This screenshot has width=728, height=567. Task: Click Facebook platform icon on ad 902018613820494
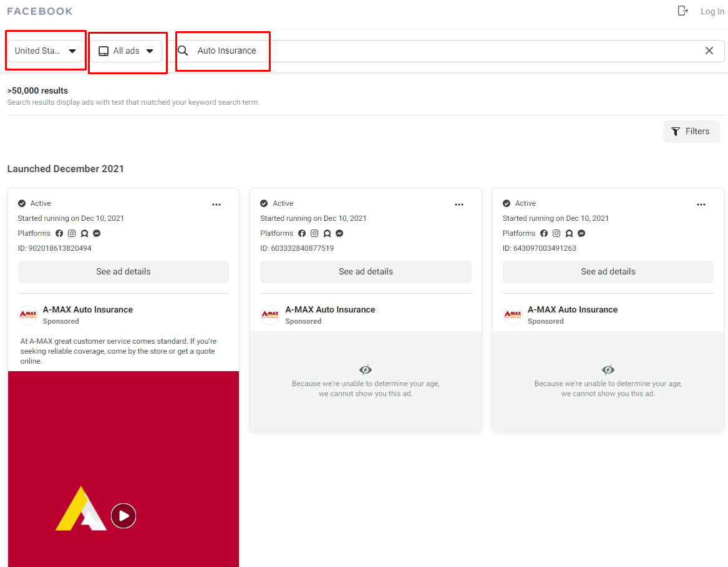click(59, 233)
